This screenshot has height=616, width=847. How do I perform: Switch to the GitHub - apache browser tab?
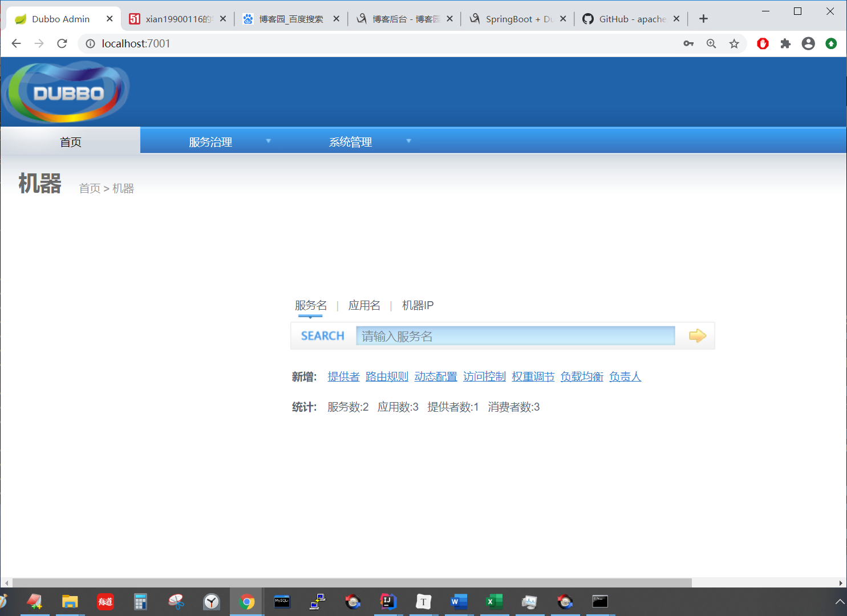pos(631,19)
